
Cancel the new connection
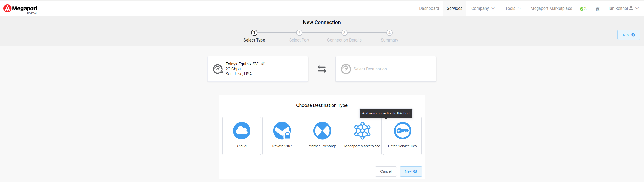386,171
